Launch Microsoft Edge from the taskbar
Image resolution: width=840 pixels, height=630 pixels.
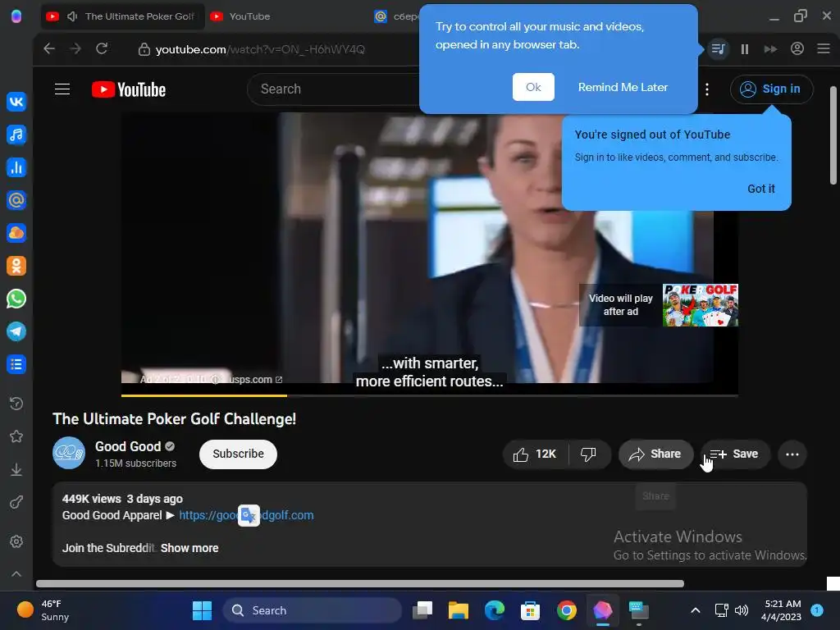coord(494,610)
